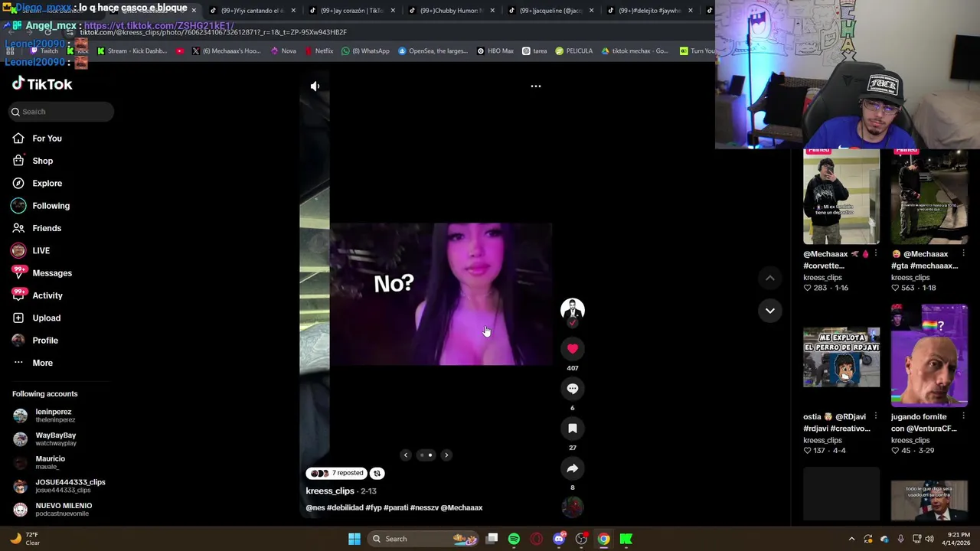The image size is (980, 551).
Task: Share the post with the arrow icon
Action: coord(573,468)
